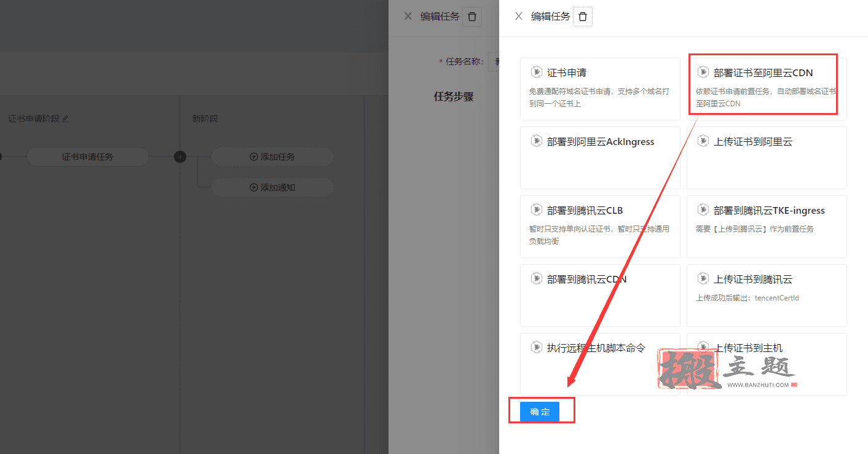
Task: Select 部署到腾讯云CDN plugin icon
Action: click(x=536, y=278)
